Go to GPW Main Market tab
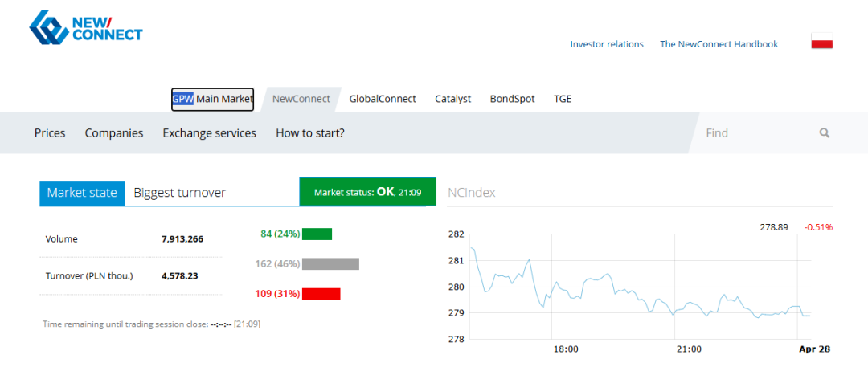The image size is (868, 375). pyautogui.click(x=212, y=100)
